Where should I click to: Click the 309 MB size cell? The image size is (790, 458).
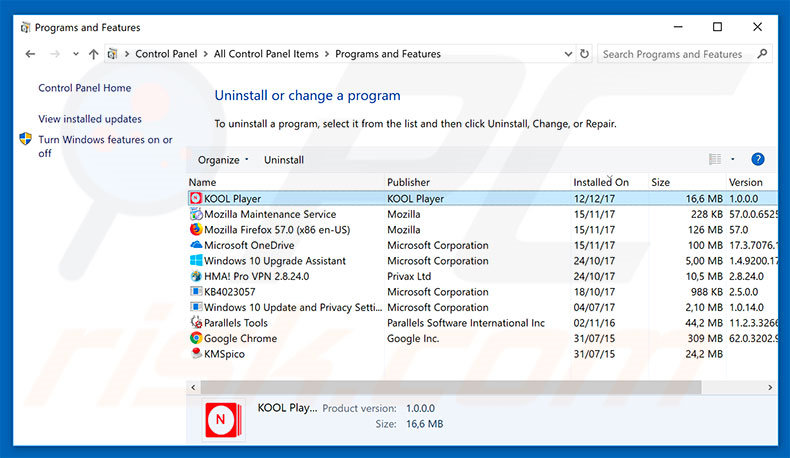coord(705,339)
